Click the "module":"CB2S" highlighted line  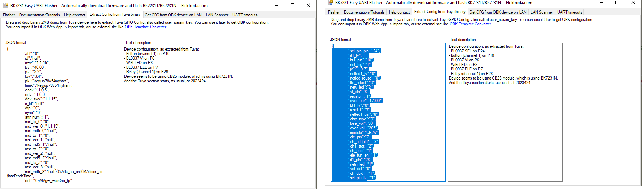pos(364,133)
